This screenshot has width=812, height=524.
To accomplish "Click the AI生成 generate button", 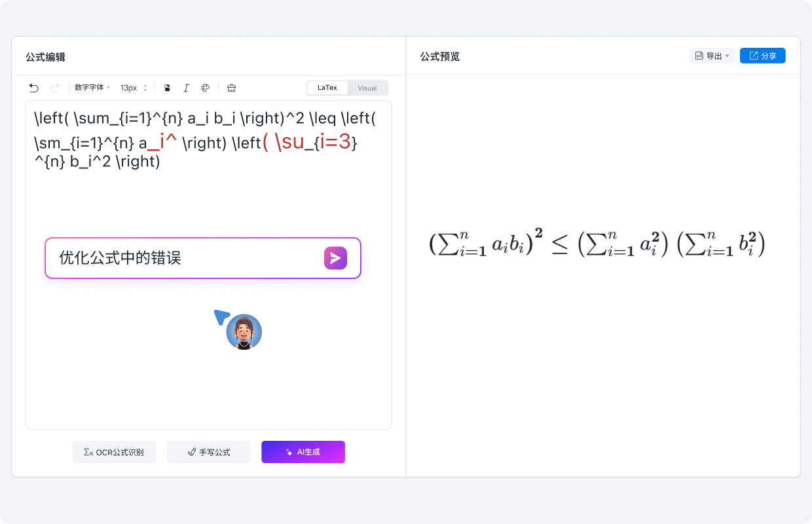I will (x=303, y=452).
